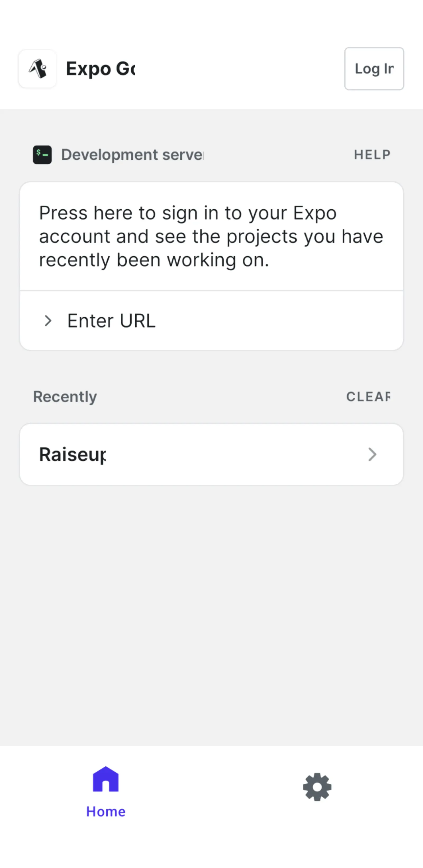Tap the purple Home house icon

(x=105, y=779)
